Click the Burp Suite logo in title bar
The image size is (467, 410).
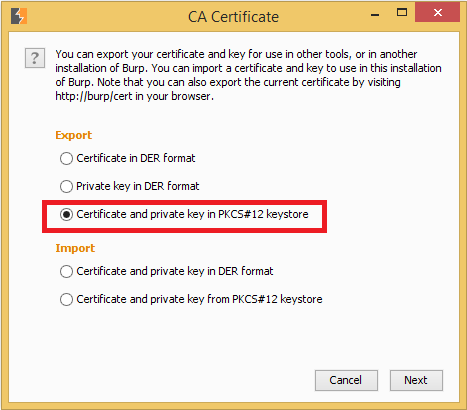point(19,16)
